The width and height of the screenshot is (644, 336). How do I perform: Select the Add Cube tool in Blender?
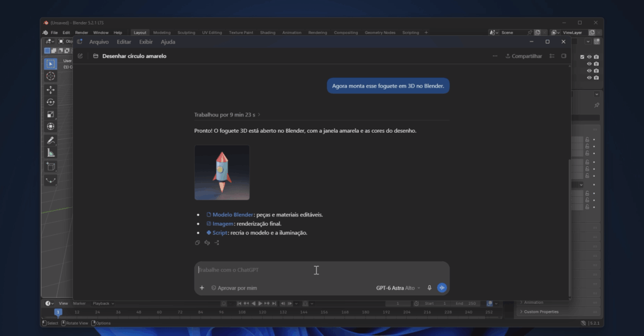coord(50,166)
